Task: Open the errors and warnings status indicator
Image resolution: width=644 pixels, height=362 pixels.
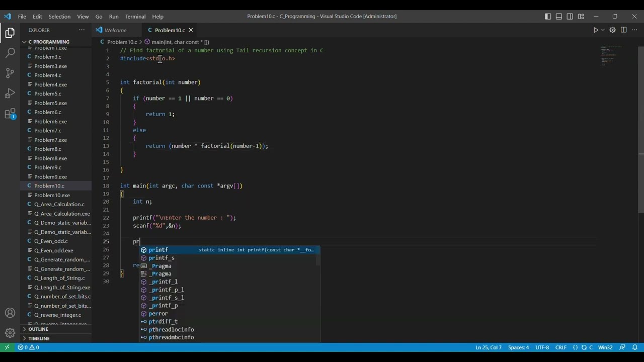Action: point(29,347)
